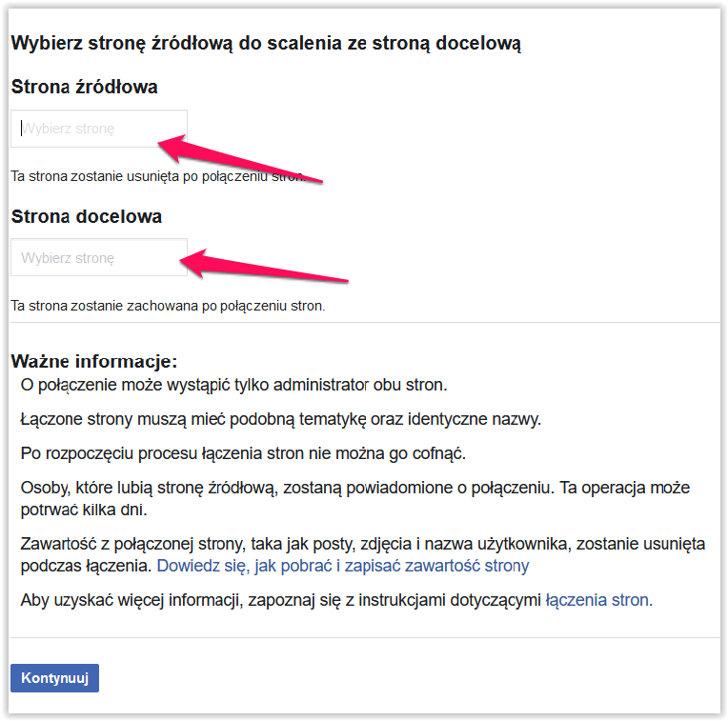
Task: Click text 'Zawartość z połączonej strony'
Action: 132,544
